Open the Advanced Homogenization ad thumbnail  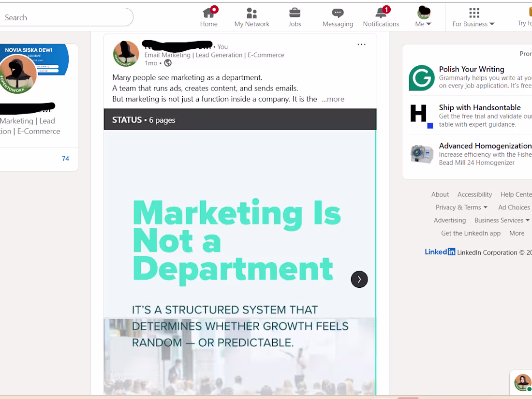421,154
